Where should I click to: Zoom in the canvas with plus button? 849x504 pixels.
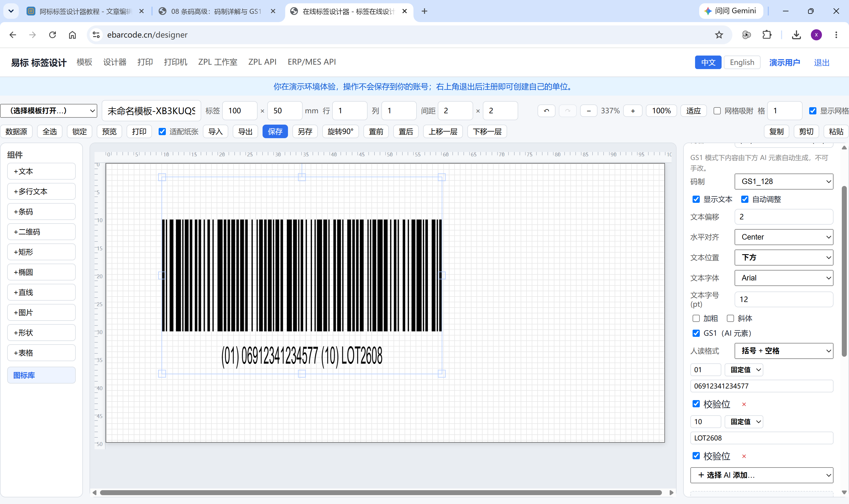click(633, 111)
